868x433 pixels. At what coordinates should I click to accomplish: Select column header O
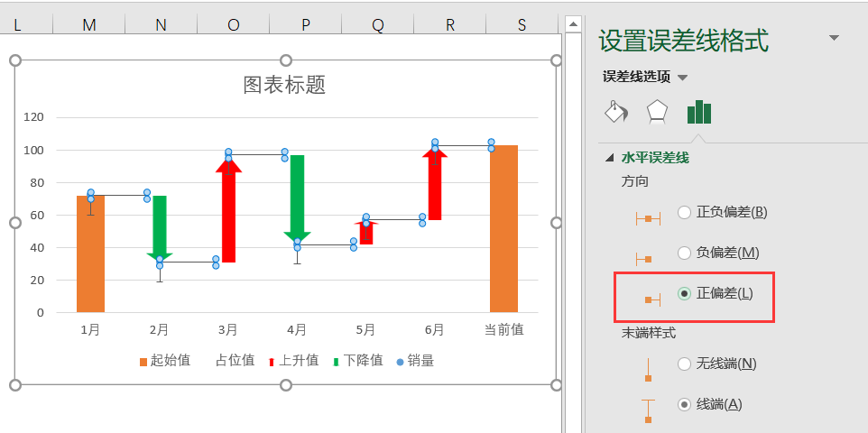(x=234, y=24)
